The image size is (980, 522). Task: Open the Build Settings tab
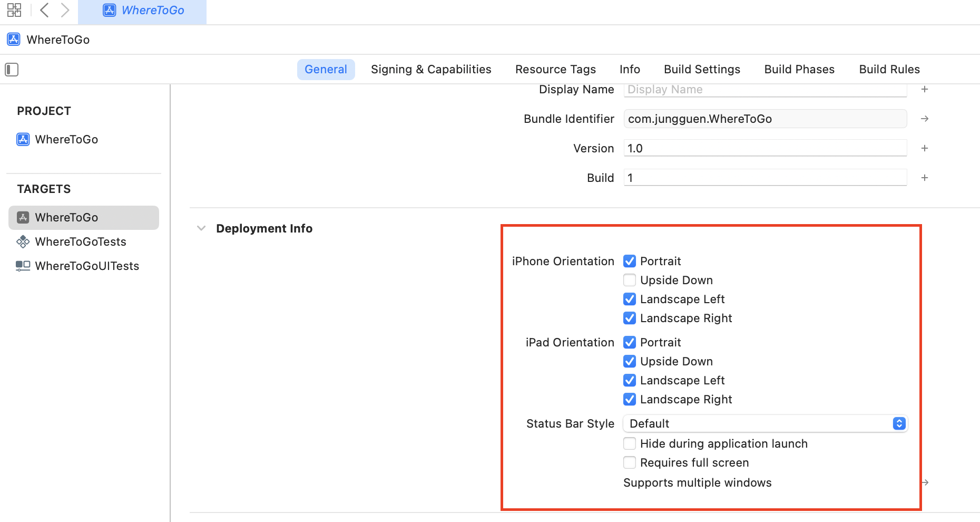(702, 70)
